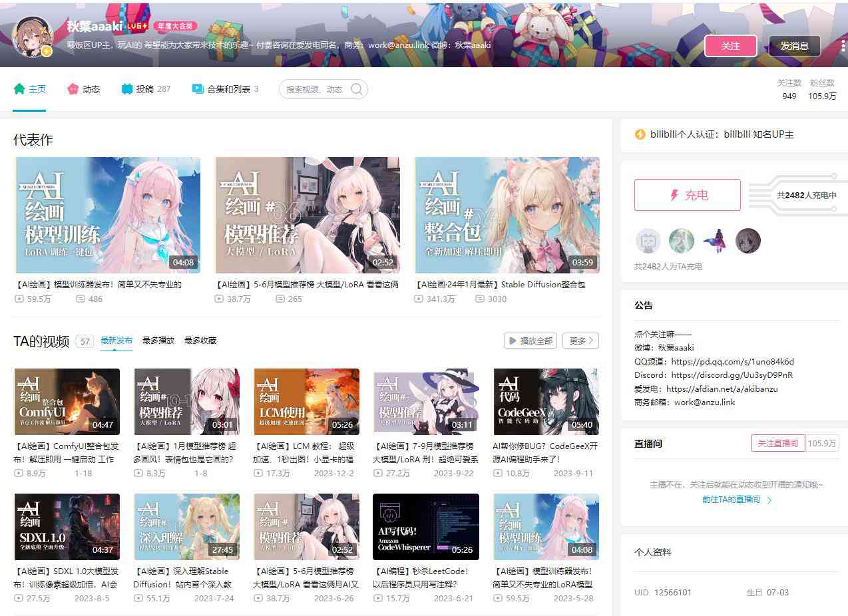Screen dimensions: 848x616
Task: Click the yellow verification lightning icon
Action: (x=640, y=134)
